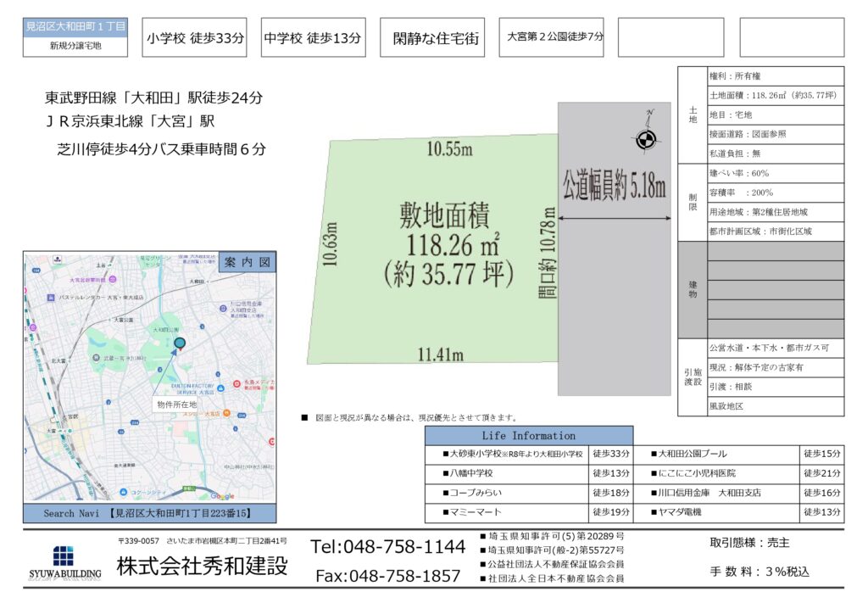Click the Tel:048-758-1144 phone number
Image resolution: width=868 pixels, height=614 pixels.
[x=387, y=547]
